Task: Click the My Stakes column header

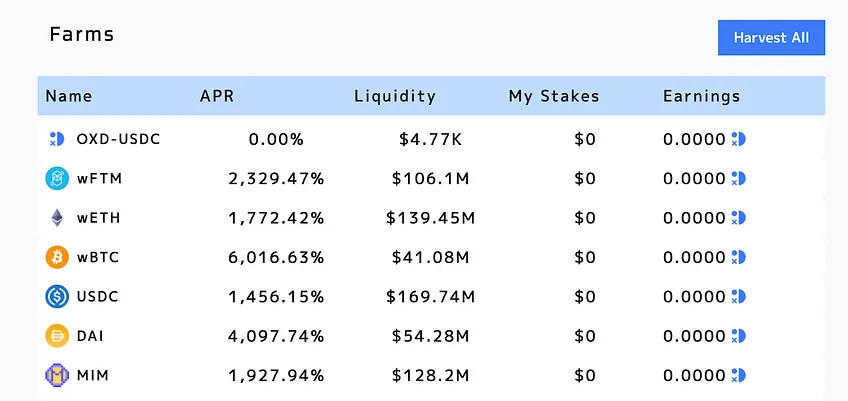Action: coord(554,96)
